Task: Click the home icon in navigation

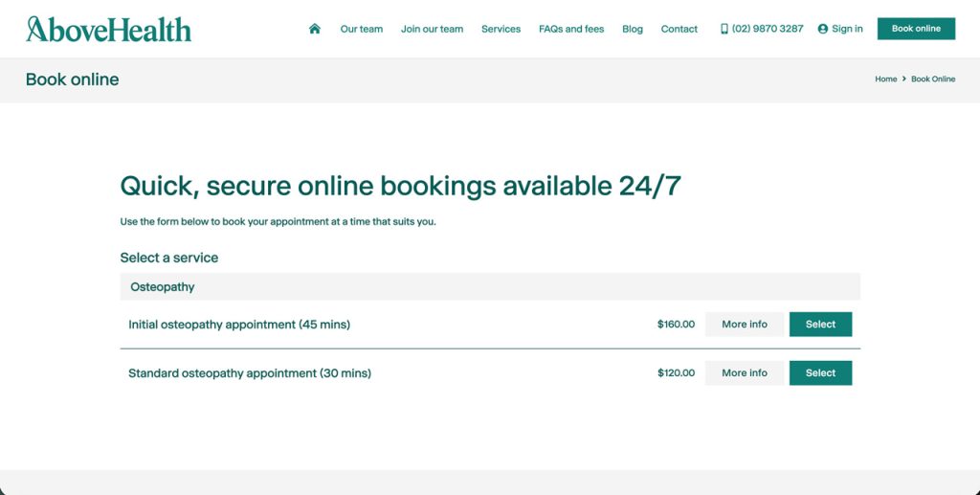Action: click(314, 29)
